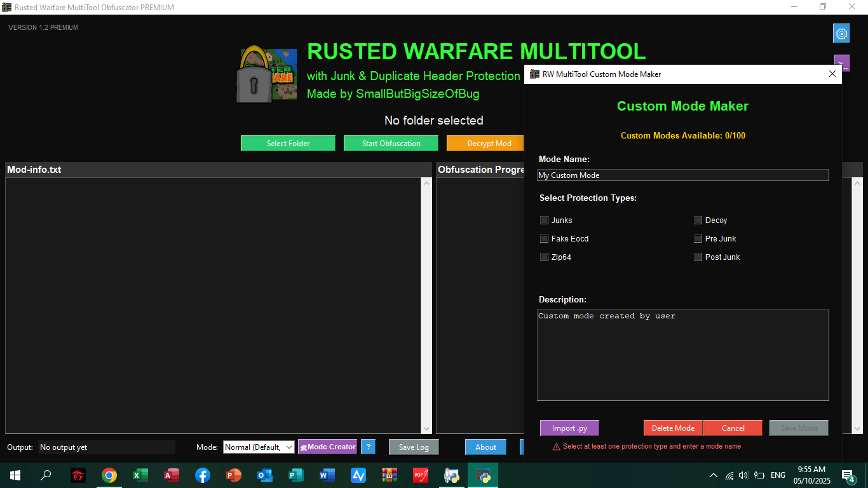Open Google Chrome from the taskbar
Viewport: 868px width, 488px height.
click(109, 475)
